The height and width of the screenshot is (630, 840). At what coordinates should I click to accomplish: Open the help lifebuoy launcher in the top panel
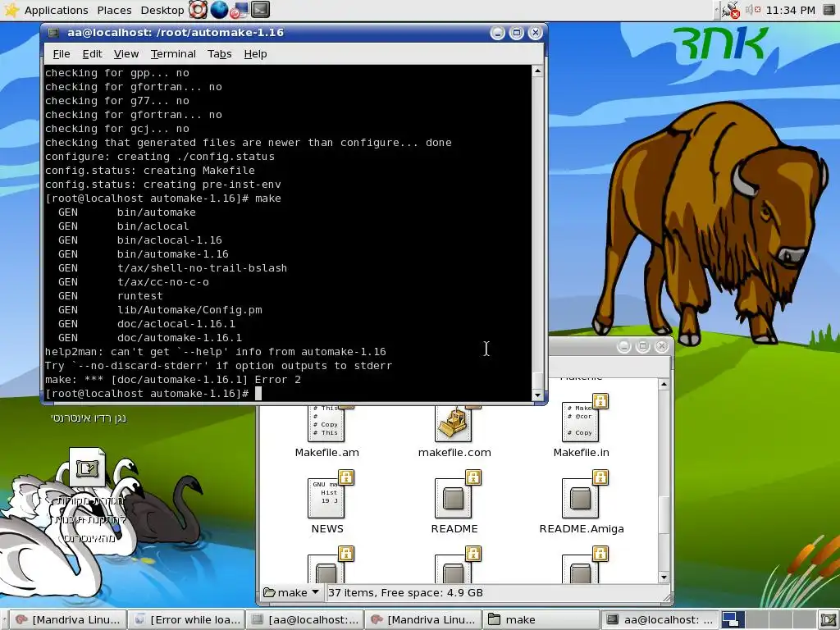click(x=198, y=10)
